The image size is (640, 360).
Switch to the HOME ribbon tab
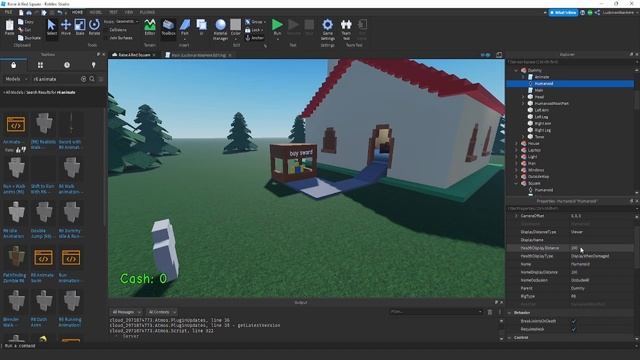(x=77, y=12)
